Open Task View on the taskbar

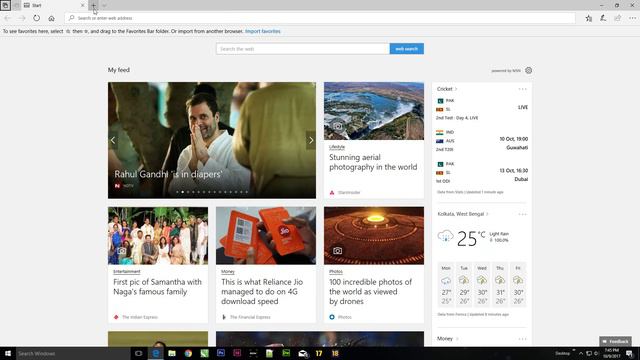138,353
